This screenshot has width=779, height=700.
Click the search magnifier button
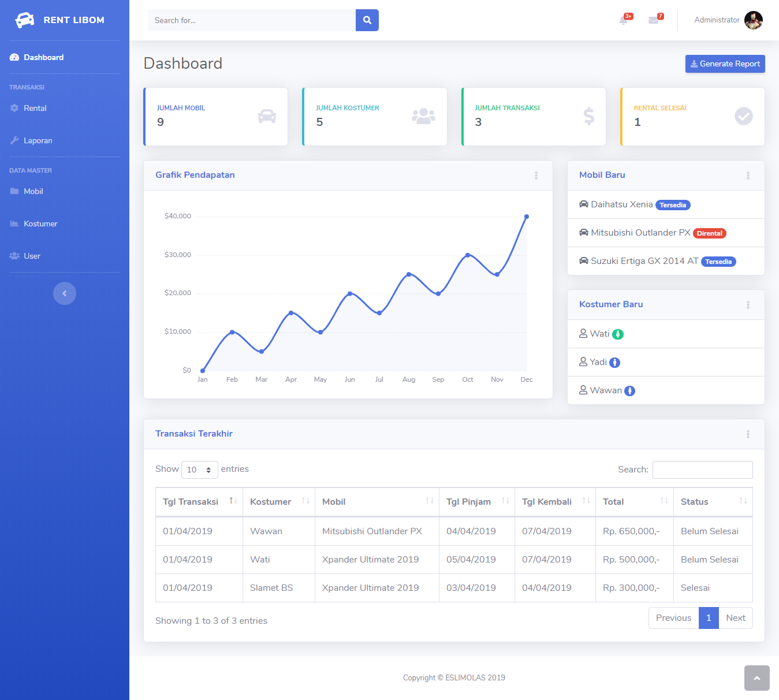[x=367, y=20]
